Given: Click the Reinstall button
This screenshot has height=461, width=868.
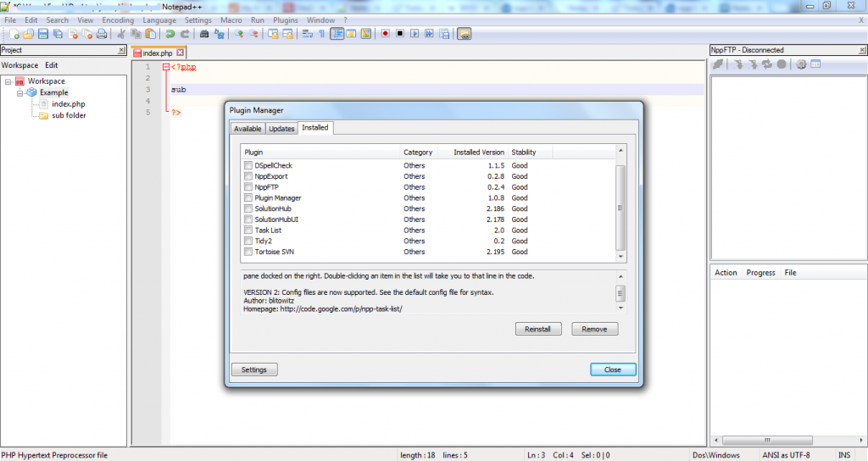Looking at the screenshot, I should tap(538, 329).
